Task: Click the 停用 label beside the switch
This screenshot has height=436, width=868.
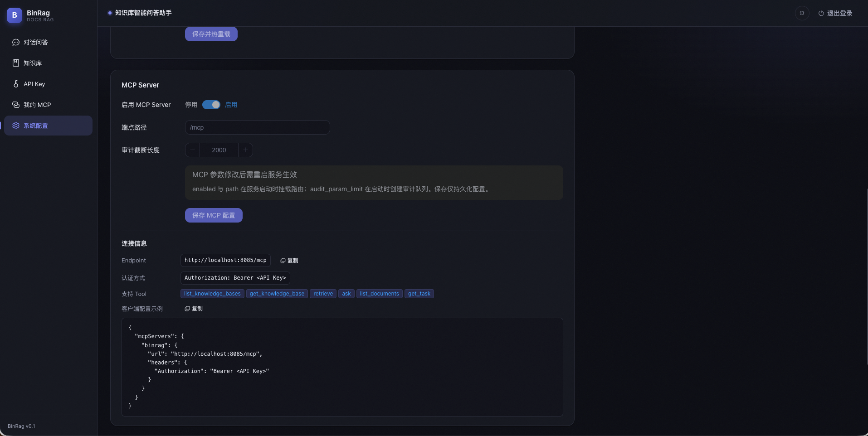Action: tap(191, 105)
